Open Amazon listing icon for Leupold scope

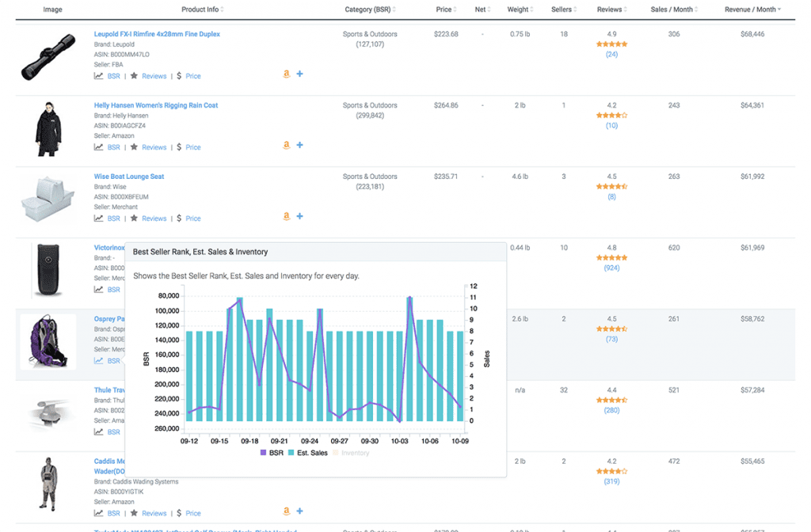(286, 74)
